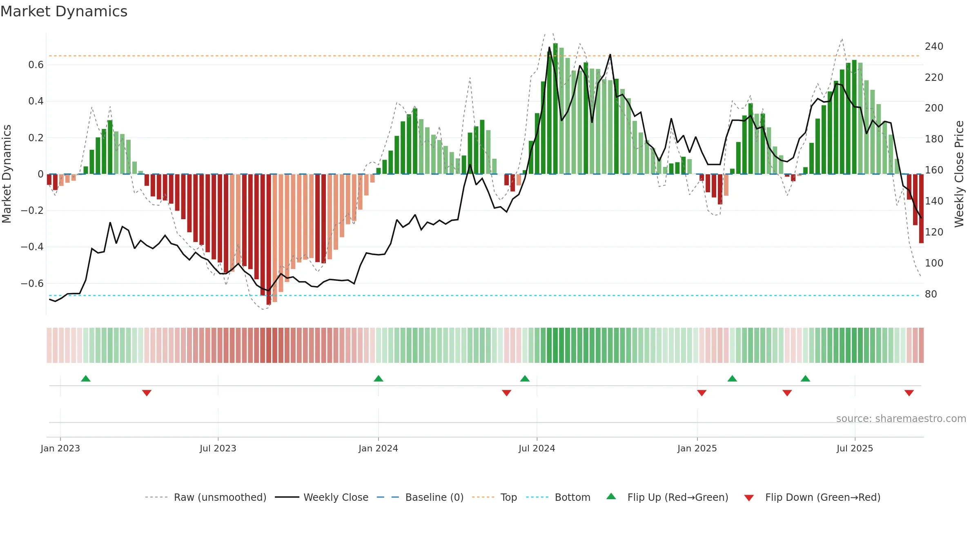Click the red flip-down triangle just after January 2025
The image size is (980, 551).
click(702, 393)
